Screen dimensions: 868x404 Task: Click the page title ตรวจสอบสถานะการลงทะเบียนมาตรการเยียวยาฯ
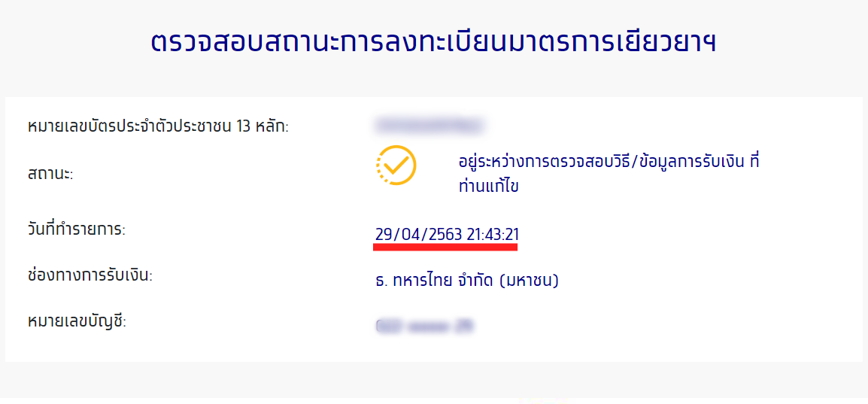pyautogui.click(x=433, y=41)
